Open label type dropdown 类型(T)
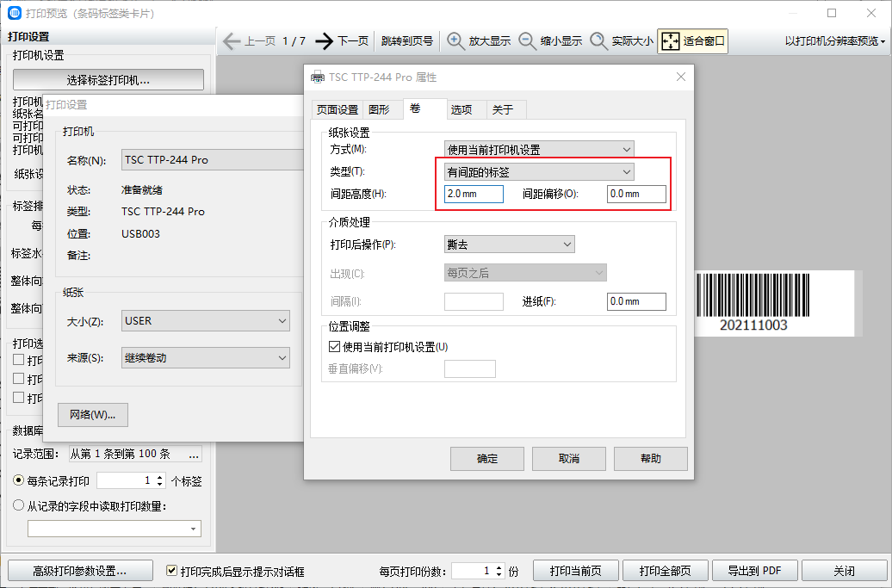This screenshot has height=588, width=892. click(539, 171)
